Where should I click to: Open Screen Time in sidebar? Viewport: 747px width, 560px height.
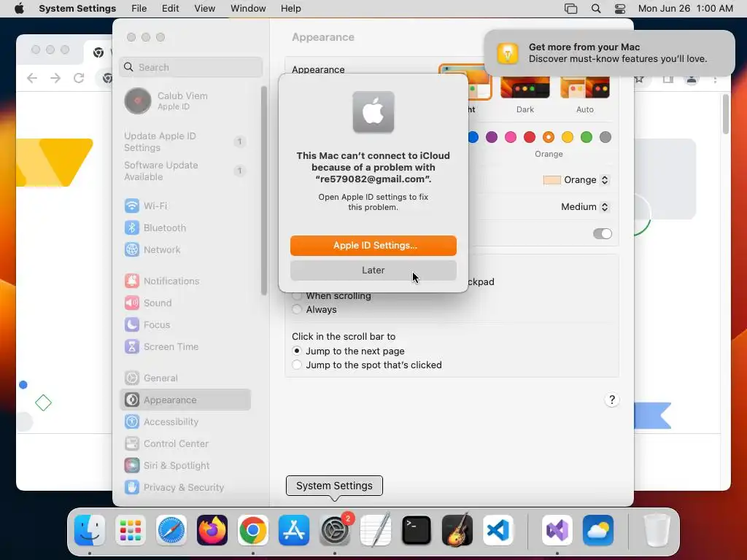coord(185,346)
